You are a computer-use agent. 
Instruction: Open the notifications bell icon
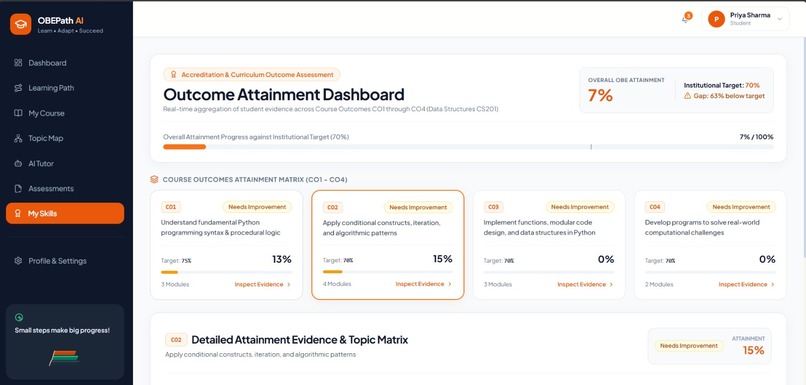point(685,20)
